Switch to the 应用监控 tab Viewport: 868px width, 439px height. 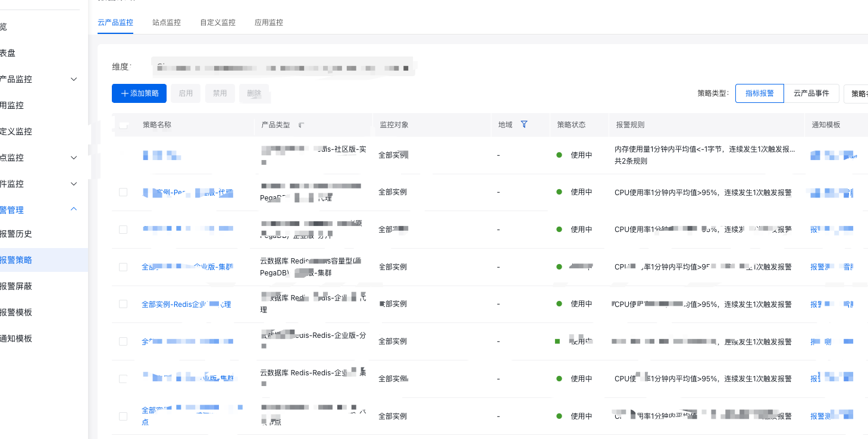click(269, 23)
